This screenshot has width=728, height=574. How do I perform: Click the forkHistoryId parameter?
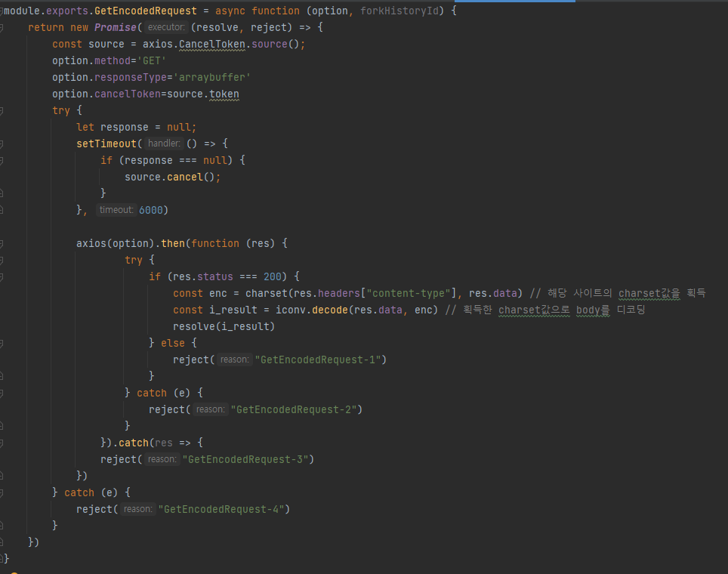click(399, 11)
